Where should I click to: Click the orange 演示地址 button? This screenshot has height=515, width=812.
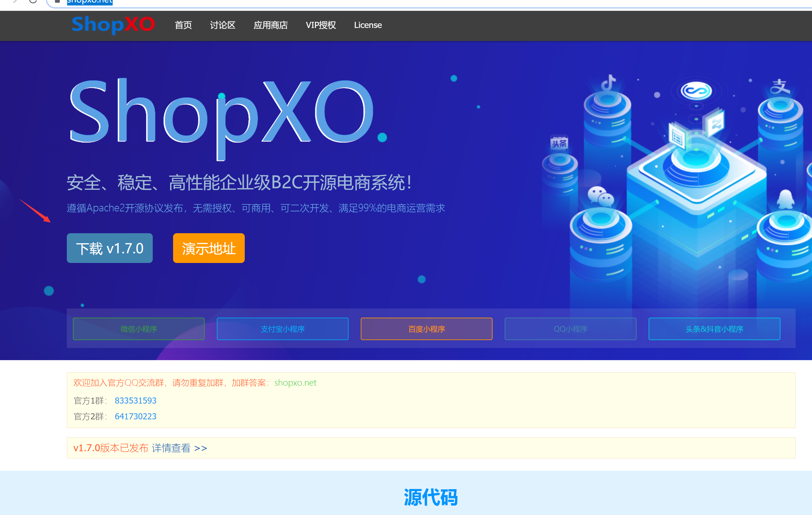pos(208,248)
